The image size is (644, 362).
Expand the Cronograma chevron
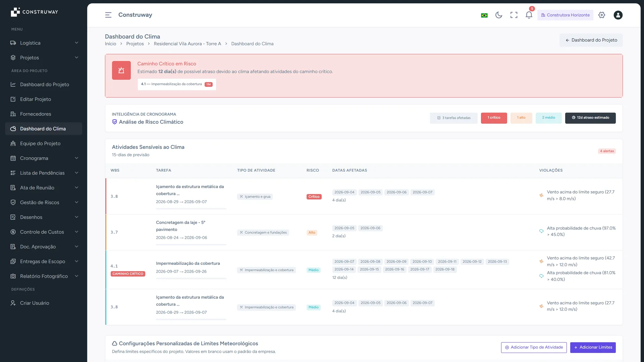[x=76, y=158]
